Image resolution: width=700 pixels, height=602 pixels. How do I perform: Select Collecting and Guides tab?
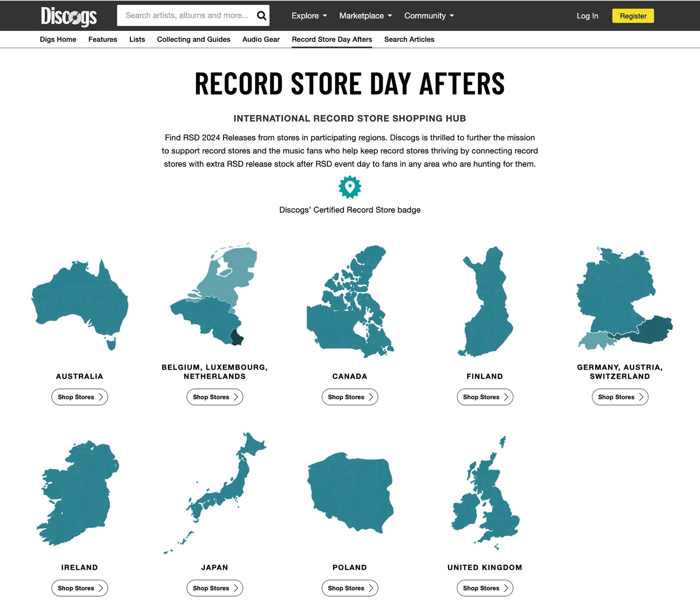(194, 39)
